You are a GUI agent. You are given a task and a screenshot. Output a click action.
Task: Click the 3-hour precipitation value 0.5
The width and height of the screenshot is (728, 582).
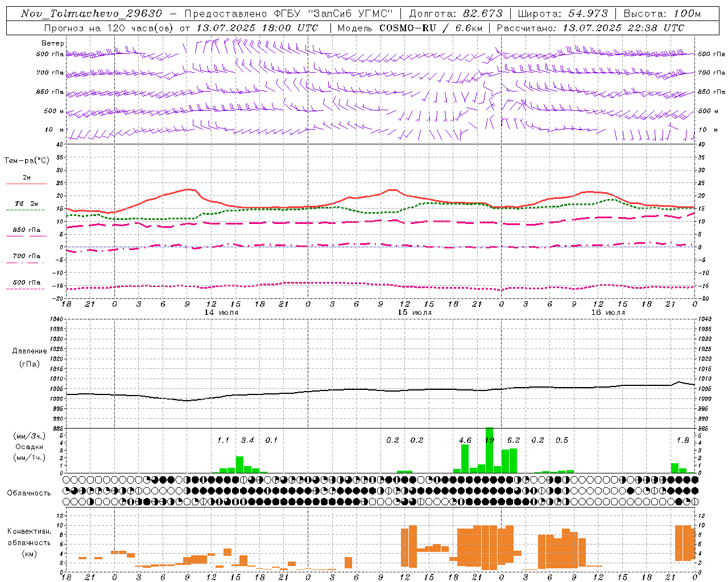tap(561, 440)
